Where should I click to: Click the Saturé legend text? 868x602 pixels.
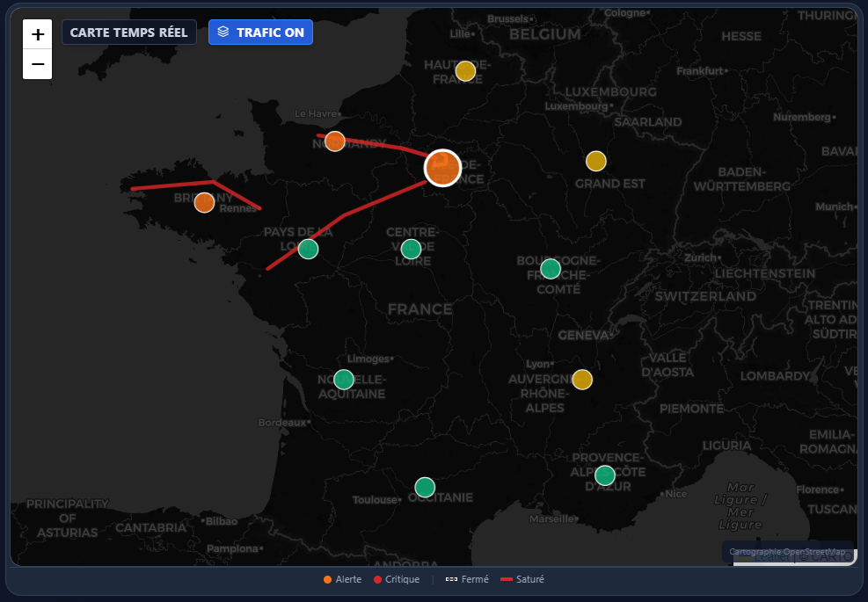[530, 579]
